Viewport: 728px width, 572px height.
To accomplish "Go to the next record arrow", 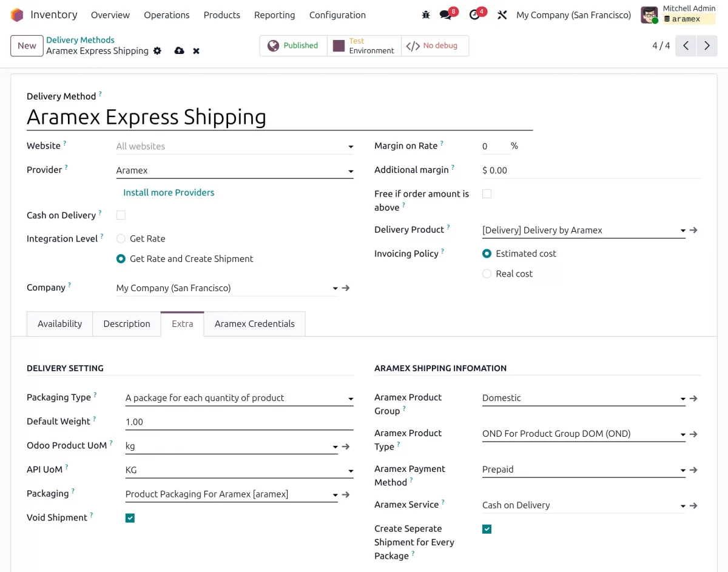I will [x=707, y=45].
